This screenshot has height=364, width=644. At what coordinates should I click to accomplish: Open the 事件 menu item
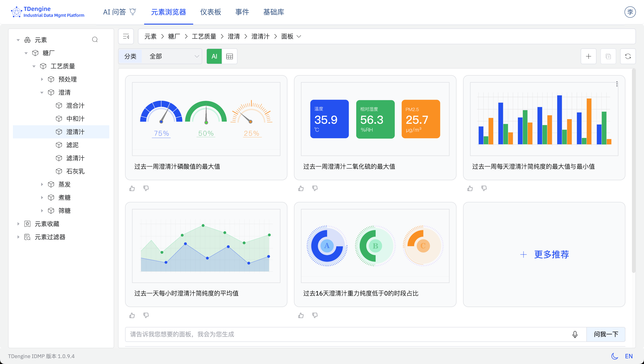242,12
